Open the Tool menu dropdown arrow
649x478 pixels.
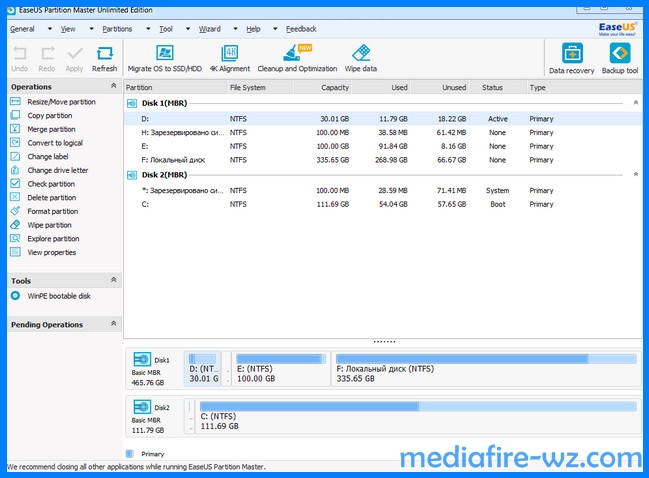pos(187,29)
